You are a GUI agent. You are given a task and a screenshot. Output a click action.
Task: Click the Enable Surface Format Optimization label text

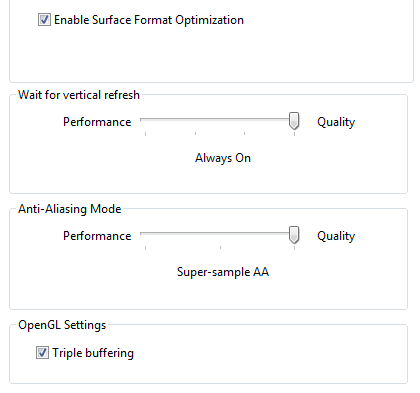tap(149, 20)
